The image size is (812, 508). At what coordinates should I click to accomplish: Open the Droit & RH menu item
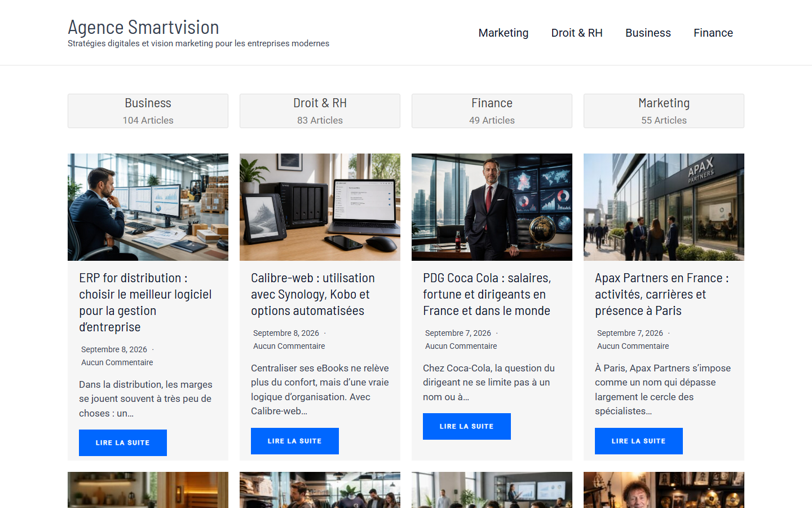(x=577, y=33)
